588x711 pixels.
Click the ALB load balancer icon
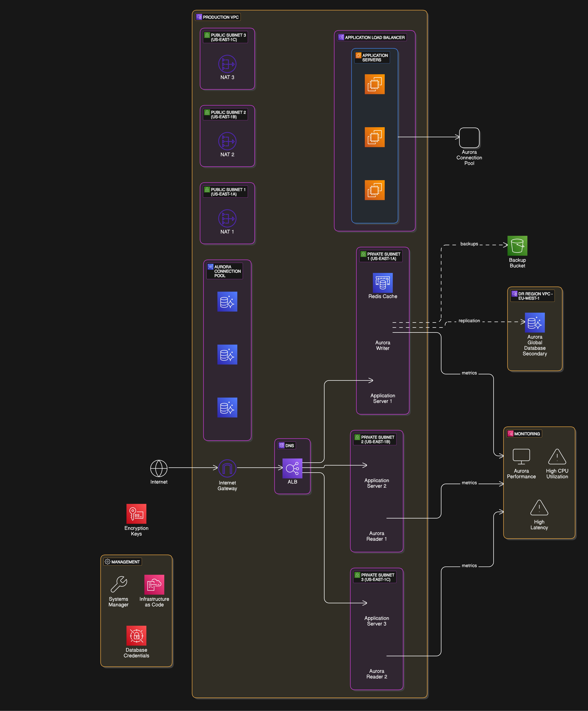tap(292, 468)
